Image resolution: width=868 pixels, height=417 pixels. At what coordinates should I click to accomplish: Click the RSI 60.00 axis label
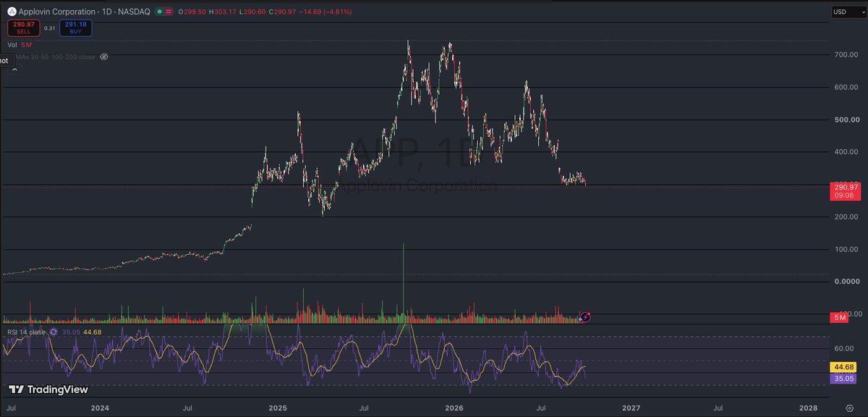[843, 348]
